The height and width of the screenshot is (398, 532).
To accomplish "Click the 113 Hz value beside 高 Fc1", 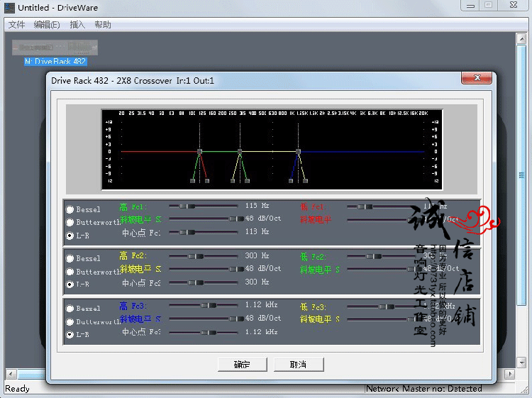I will [257, 206].
